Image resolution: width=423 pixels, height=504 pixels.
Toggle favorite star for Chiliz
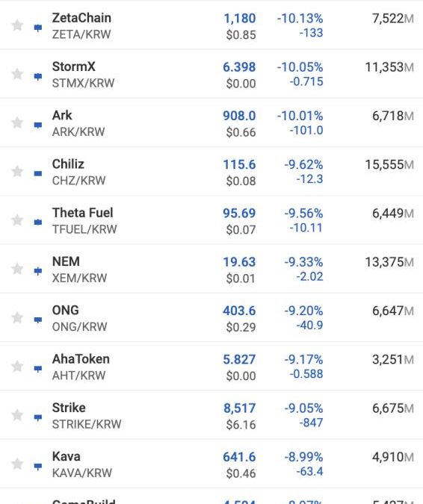(x=17, y=171)
